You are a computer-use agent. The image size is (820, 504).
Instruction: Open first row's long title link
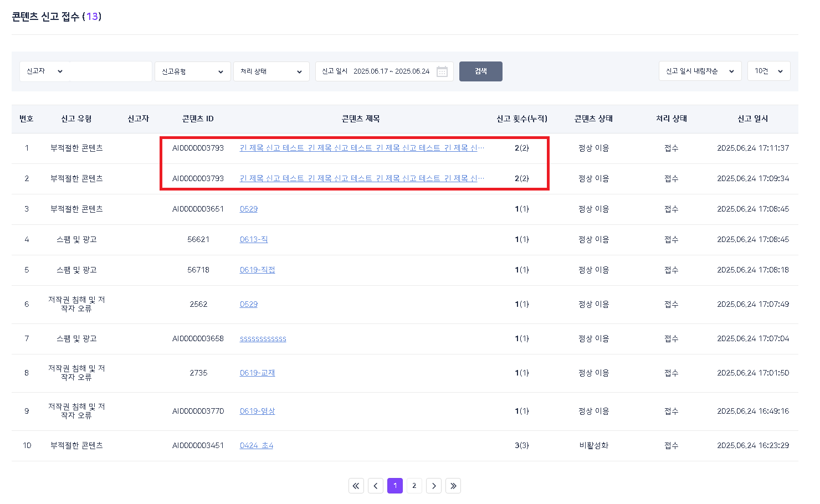click(361, 148)
